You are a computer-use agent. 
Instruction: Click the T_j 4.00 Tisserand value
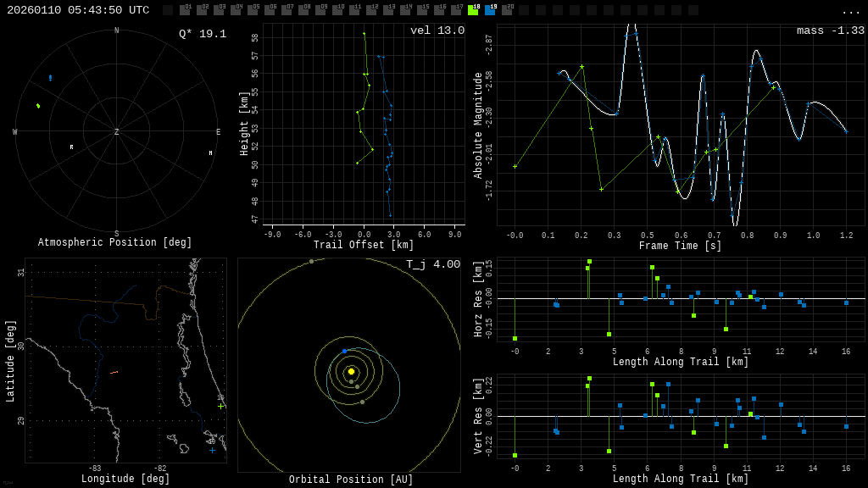432,264
